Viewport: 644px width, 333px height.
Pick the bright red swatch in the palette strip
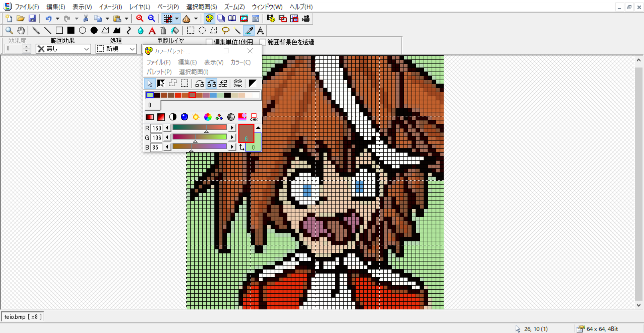tap(178, 95)
